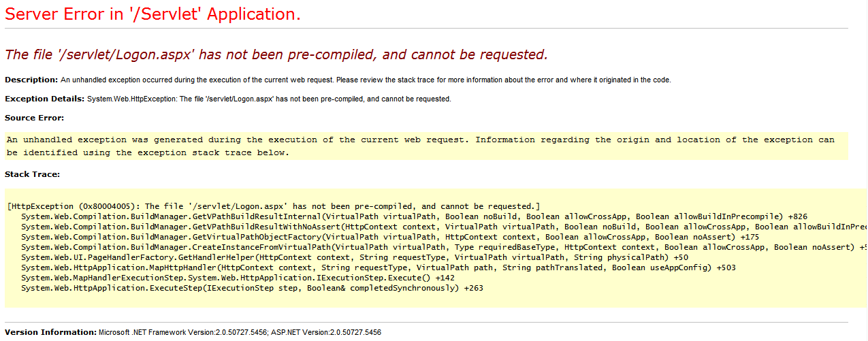Click the bold 'Version Information:' label
The height and width of the screenshot is (341, 868).
[50, 332]
